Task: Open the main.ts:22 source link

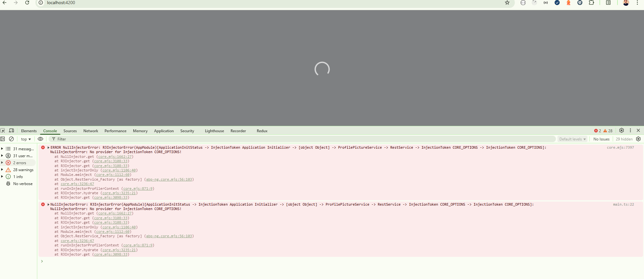Action: [x=623, y=204]
